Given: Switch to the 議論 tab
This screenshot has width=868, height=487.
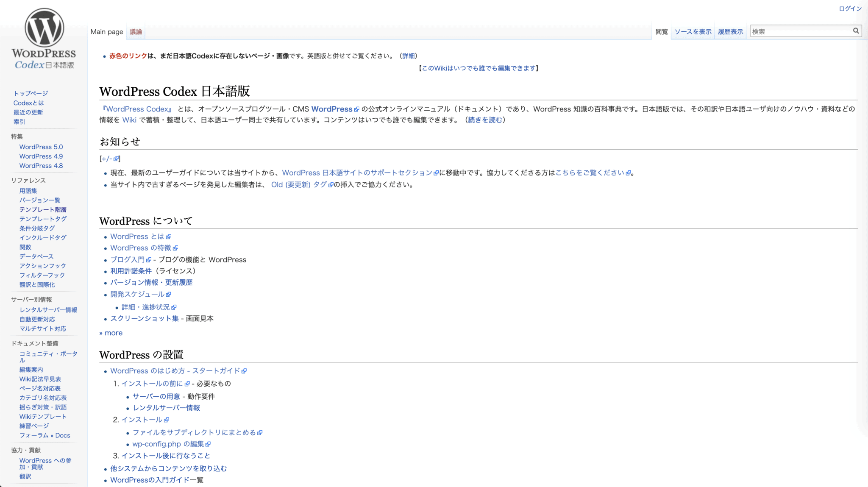Looking at the screenshot, I should pyautogui.click(x=135, y=31).
